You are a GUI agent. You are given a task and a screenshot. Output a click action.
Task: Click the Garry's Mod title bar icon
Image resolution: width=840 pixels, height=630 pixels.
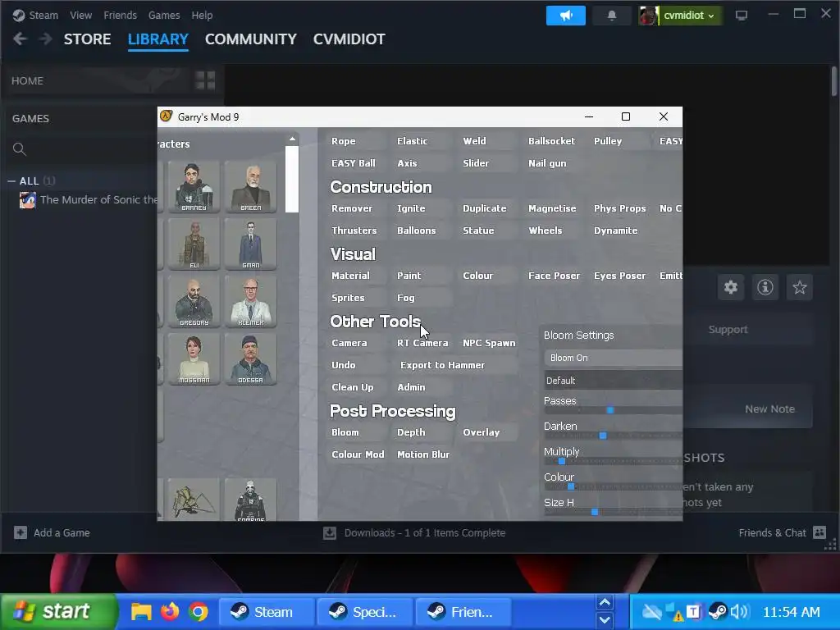[x=167, y=116]
